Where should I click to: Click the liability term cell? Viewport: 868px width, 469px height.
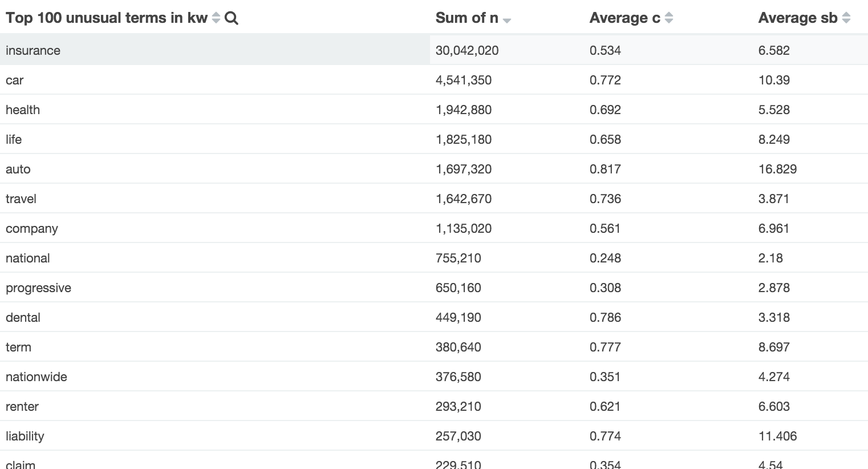25,436
